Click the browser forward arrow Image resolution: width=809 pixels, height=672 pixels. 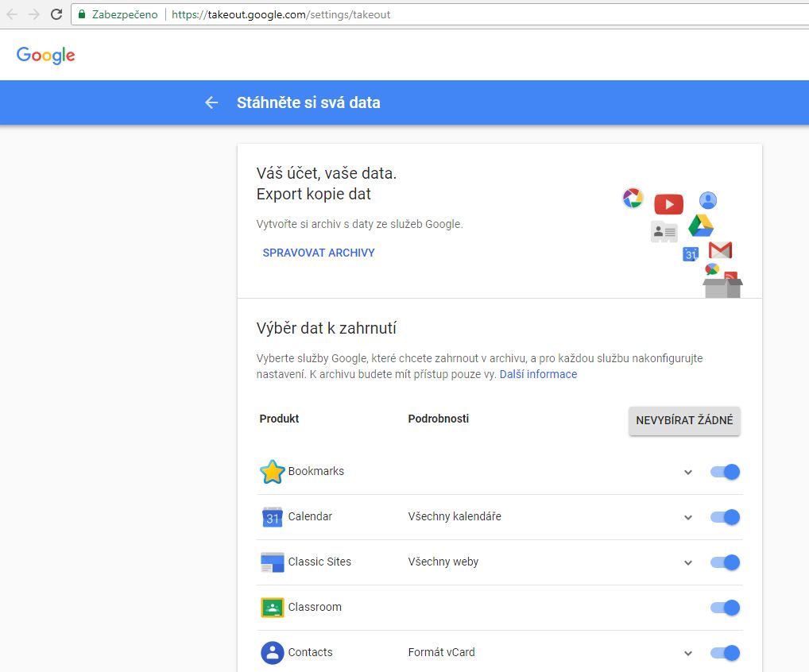tap(34, 14)
